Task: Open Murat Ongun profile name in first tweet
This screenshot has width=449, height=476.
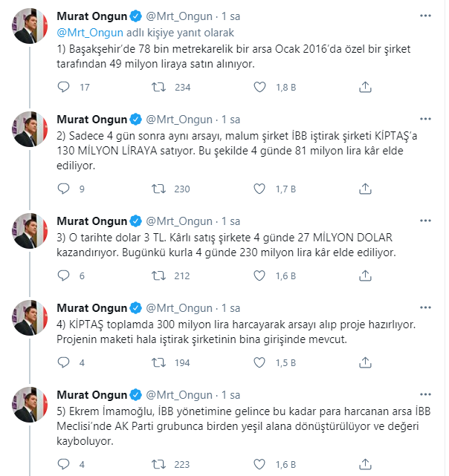Action: tap(91, 18)
